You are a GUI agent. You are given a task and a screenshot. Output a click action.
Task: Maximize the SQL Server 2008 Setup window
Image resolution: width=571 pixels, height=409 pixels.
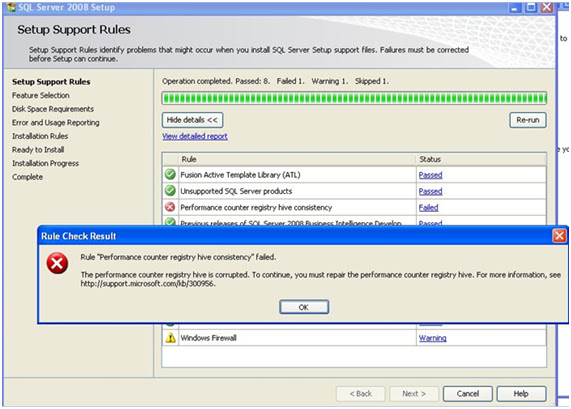pyautogui.click(x=531, y=7)
